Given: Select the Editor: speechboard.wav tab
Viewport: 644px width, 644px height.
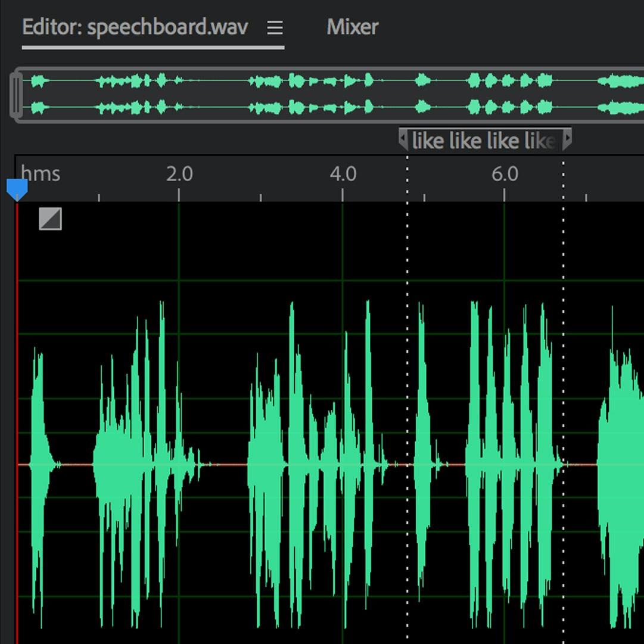Looking at the screenshot, I should click(x=135, y=27).
